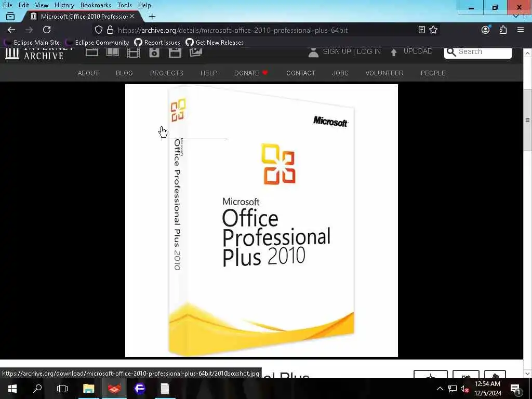Click the upload arrow icon
The height and width of the screenshot is (399, 532).
(x=394, y=52)
